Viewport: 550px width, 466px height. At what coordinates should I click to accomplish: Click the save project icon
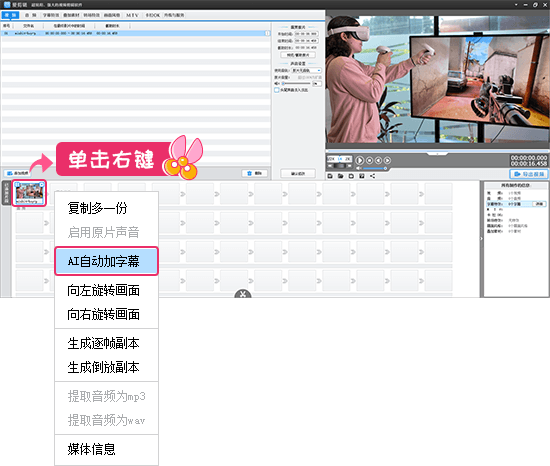(351, 176)
